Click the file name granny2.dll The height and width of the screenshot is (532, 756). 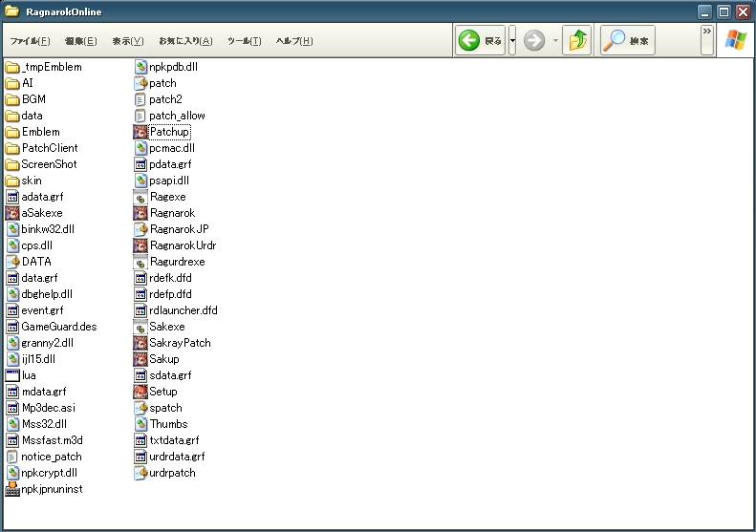click(47, 343)
